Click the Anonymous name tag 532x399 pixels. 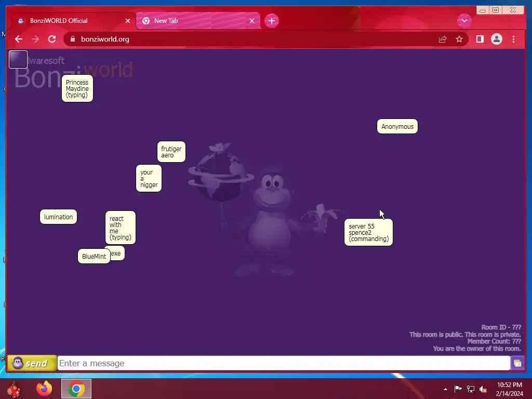pyautogui.click(x=397, y=127)
